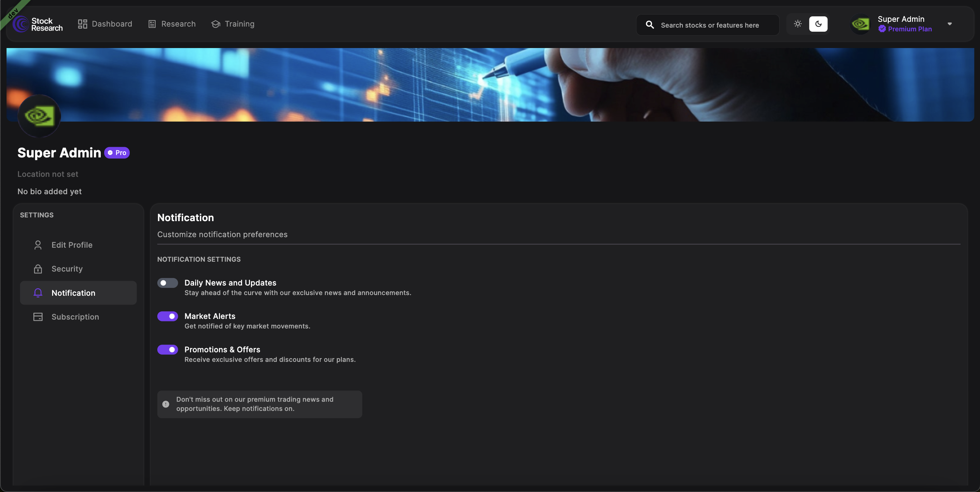
Task: Open the Super Admin account dropdown arrow
Action: 950,24
